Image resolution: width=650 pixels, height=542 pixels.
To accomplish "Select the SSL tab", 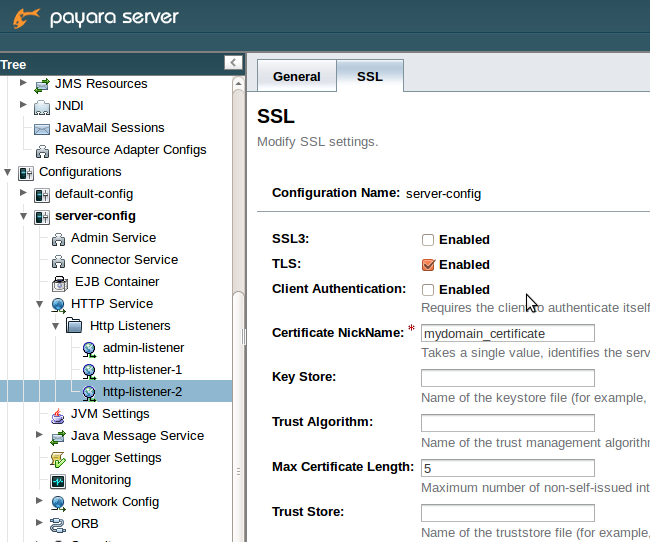I will pos(370,76).
